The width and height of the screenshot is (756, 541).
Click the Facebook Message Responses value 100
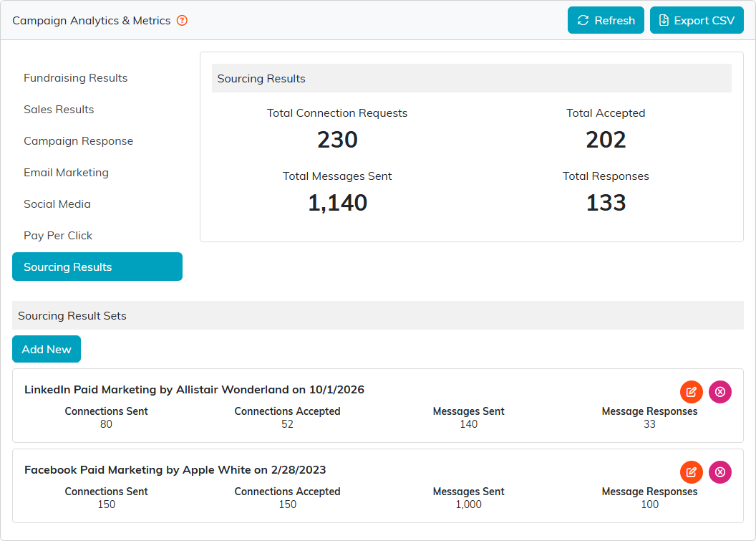tap(649, 504)
